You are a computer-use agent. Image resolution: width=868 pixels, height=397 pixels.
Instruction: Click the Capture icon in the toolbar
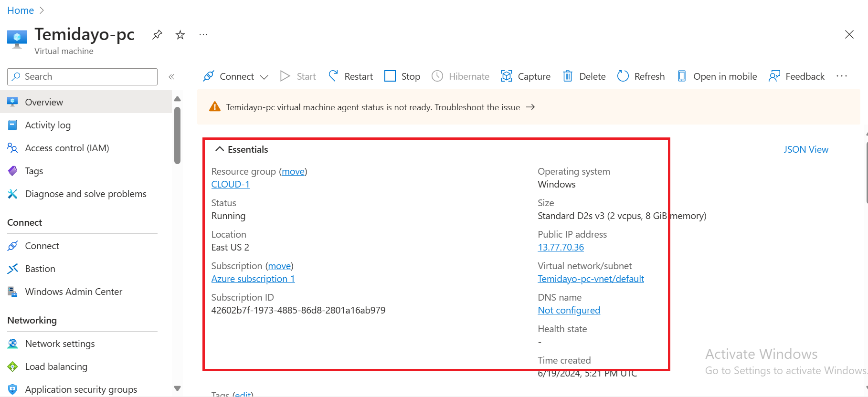[507, 76]
